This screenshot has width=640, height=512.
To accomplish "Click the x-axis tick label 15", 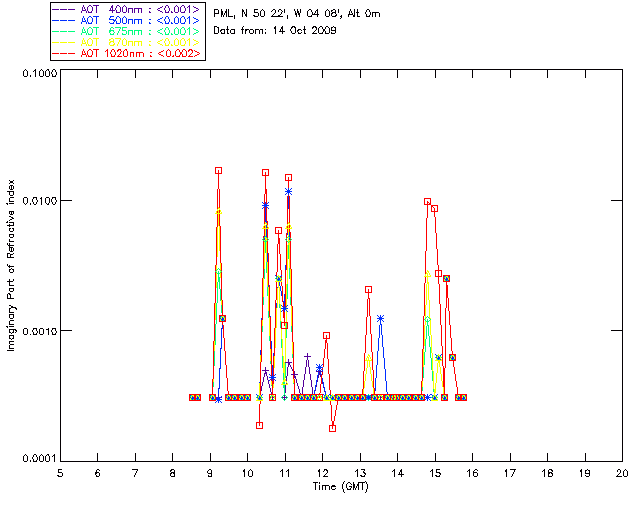I will point(435,473).
